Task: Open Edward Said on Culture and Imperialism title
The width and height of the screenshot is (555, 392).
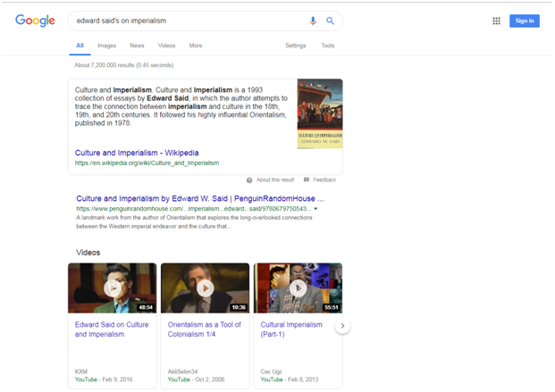Action: click(112, 329)
